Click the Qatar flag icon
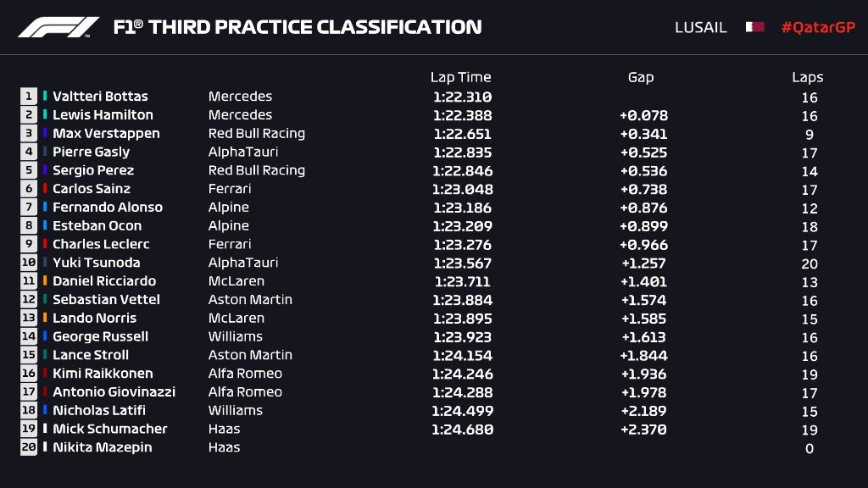Image resolution: width=868 pixels, height=488 pixels. (754, 27)
